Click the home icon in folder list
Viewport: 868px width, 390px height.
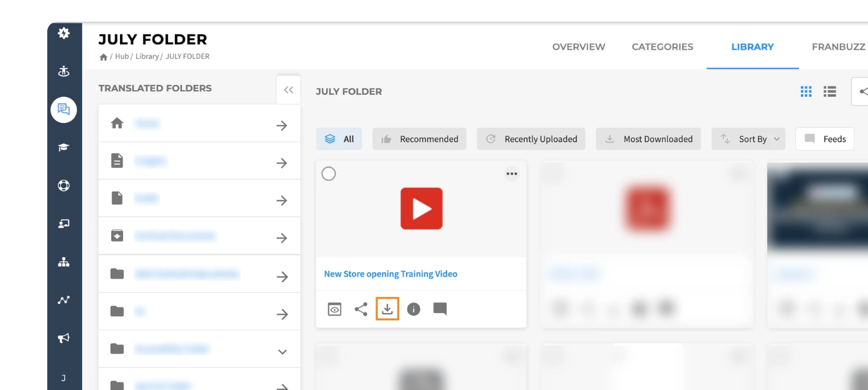pos(117,123)
